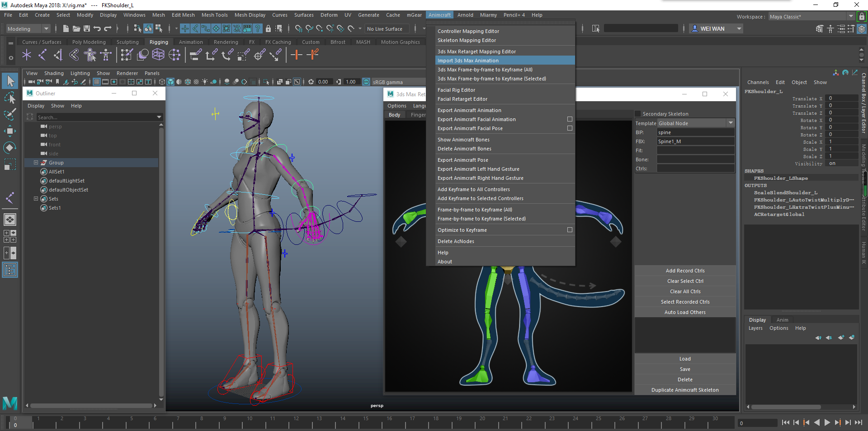Activate the Move tool in the toolbox
The height and width of the screenshot is (431, 868).
click(10, 131)
